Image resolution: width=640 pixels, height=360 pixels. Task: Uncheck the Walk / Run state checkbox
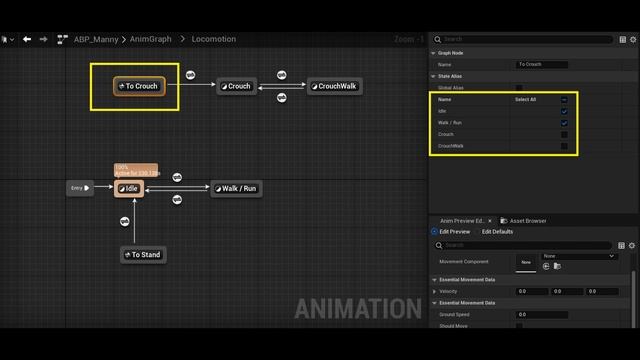coord(564,123)
